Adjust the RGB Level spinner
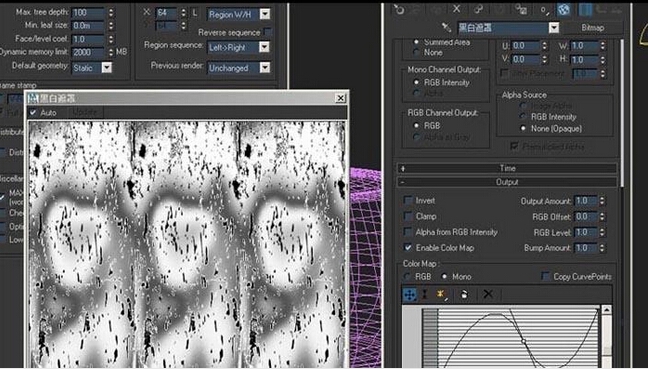The width and height of the screenshot is (648, 369). pos(602,232)
